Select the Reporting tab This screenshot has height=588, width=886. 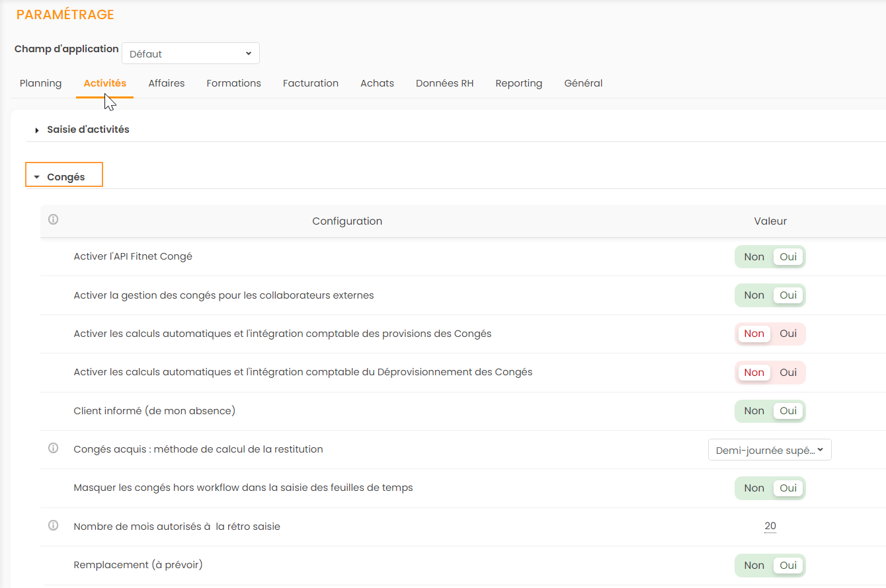(x=518, y=83)
